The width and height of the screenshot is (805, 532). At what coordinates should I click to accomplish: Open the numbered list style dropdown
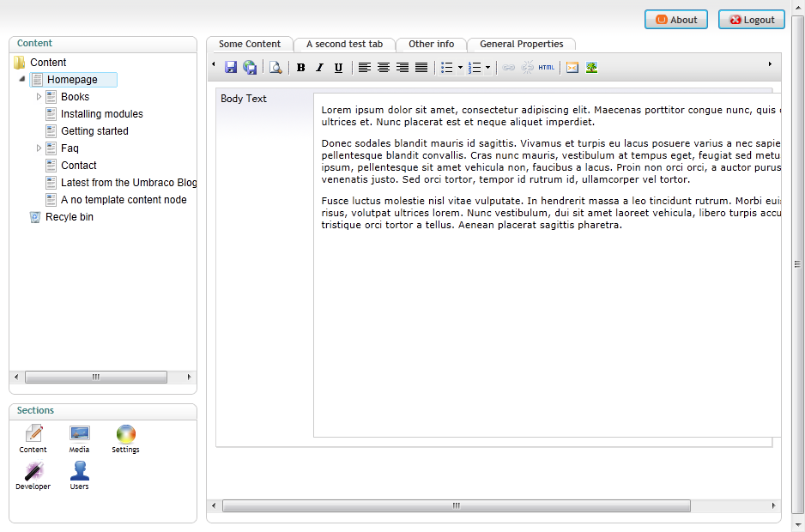point(487,68)
